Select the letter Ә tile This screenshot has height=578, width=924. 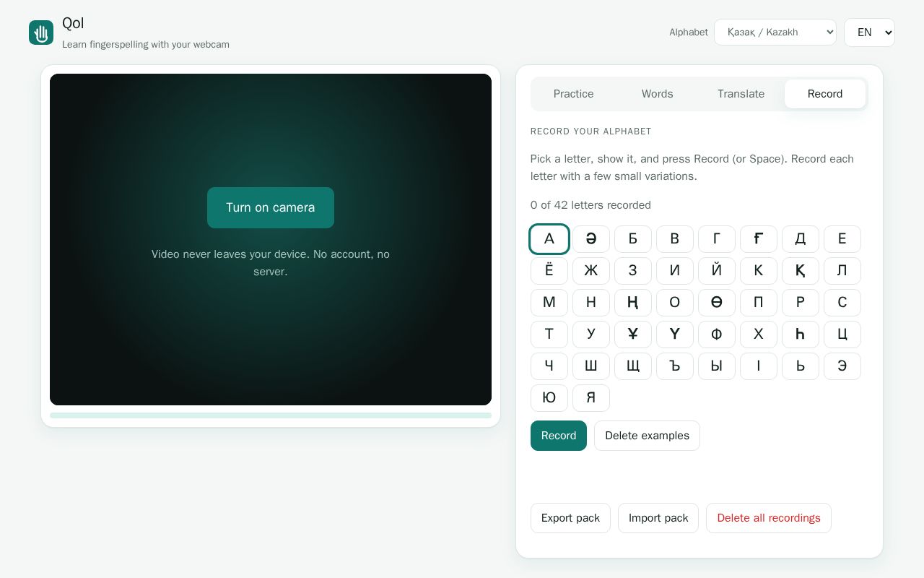(x=591, y=239)
